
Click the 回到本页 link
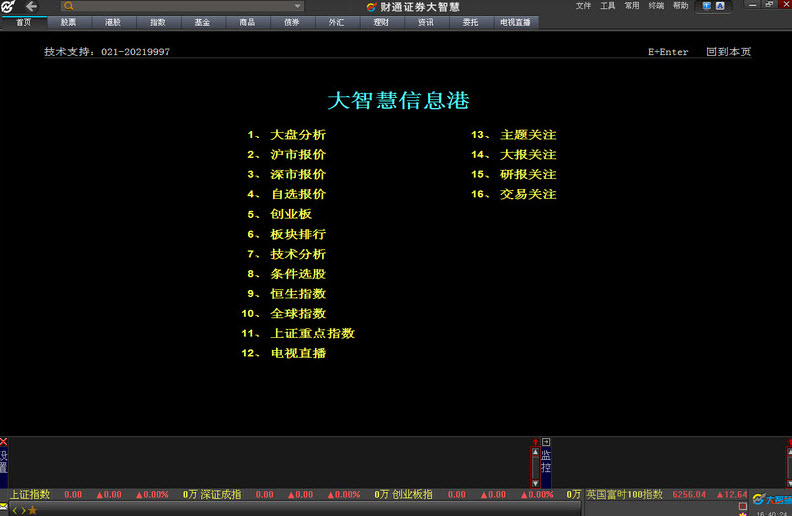(728, 51)
